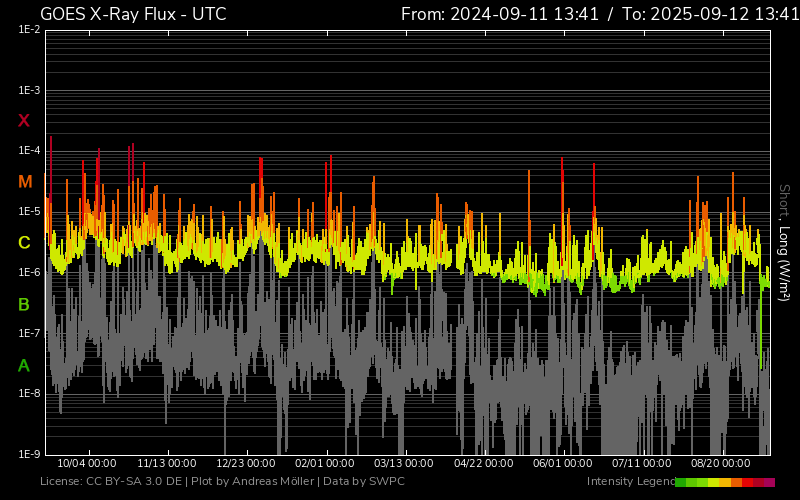Screen dimensions: 800x500
Task: Click the License CC BY-SA 3.0 DE text
Action: [111, 482]
